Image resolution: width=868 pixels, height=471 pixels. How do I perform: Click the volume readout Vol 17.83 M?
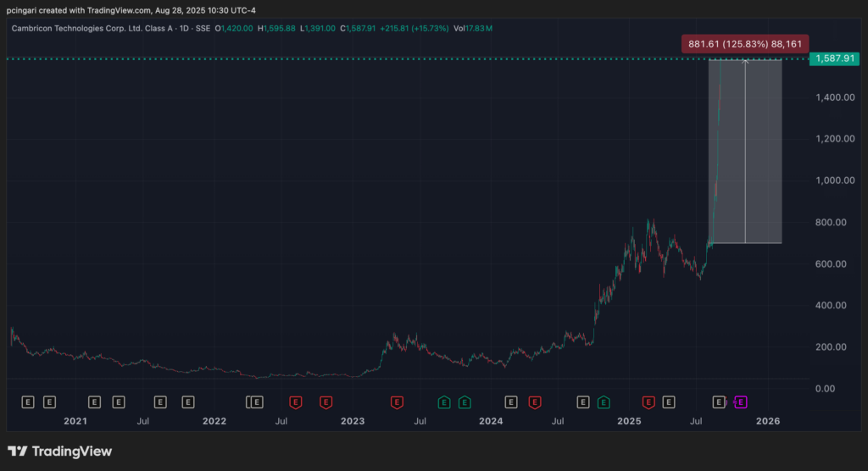[473, 28]
